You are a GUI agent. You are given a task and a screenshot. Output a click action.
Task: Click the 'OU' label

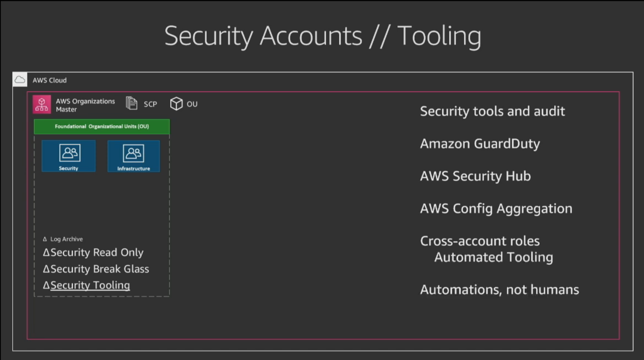coord(192,104)
